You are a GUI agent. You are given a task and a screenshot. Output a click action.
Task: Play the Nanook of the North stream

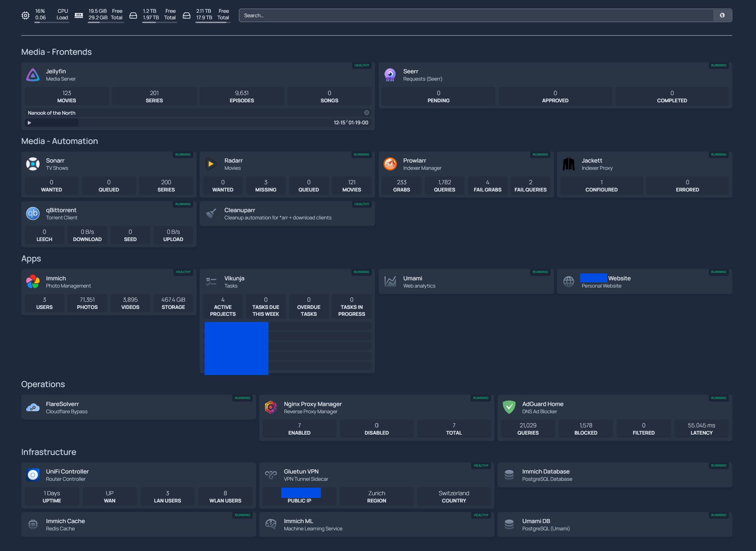click(29, 123)
